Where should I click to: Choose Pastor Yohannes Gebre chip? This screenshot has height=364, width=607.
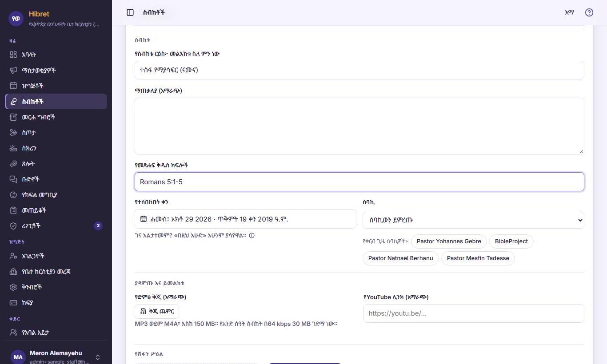pyautogui.click(x=449, y=241)
